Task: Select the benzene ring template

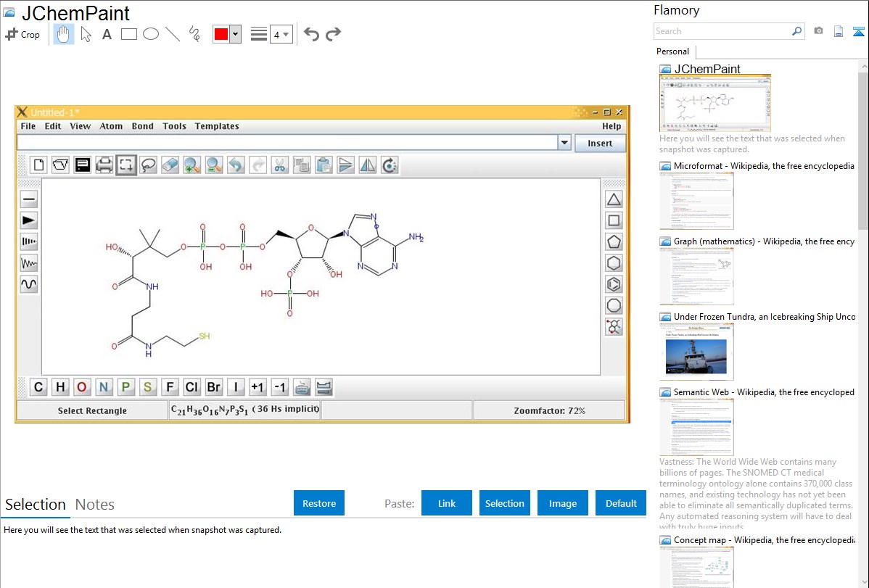Action: click(x=614, y=284)
